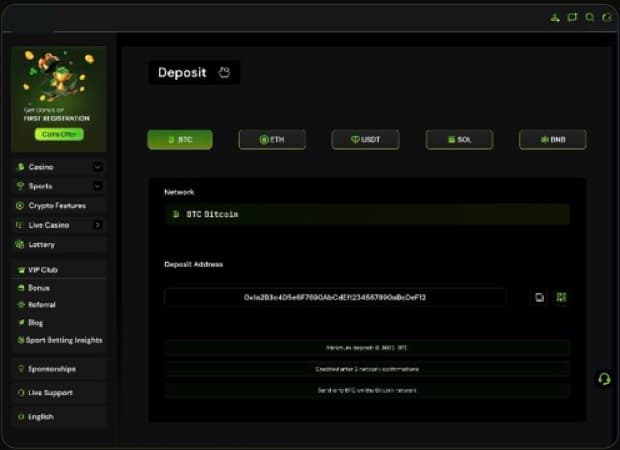Claim the first registration bonus offer
Image resolution: width=620 pixels, height=450 pixels.
tap(59, 134)
